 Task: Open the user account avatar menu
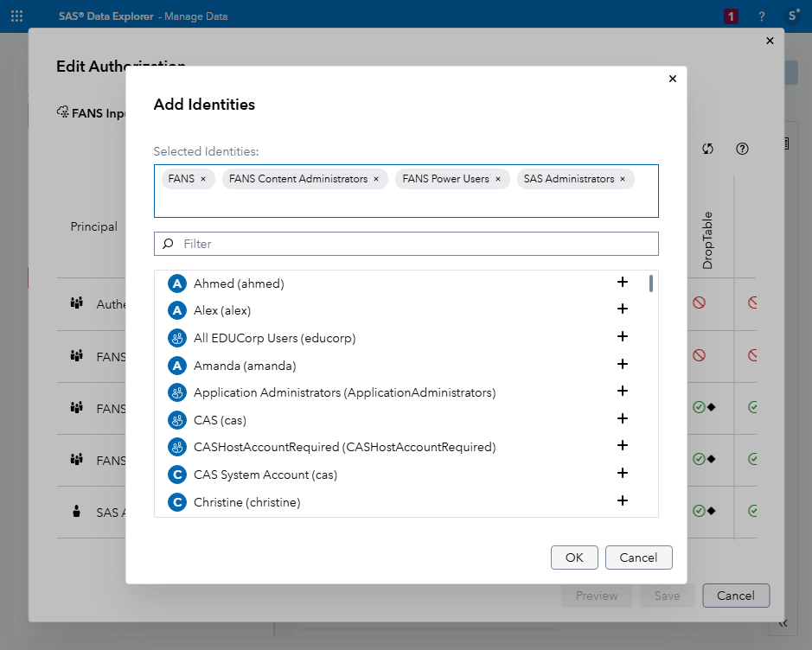[x=792, y=16]
